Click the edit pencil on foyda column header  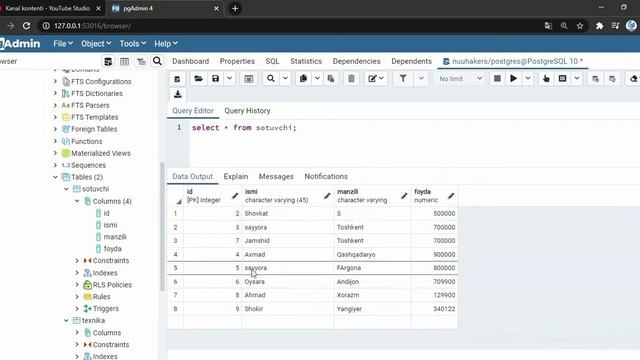(451, 196)
